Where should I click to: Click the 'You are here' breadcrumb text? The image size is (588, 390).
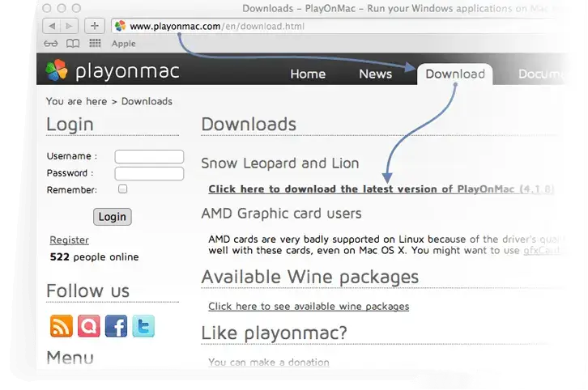[76, 101]
